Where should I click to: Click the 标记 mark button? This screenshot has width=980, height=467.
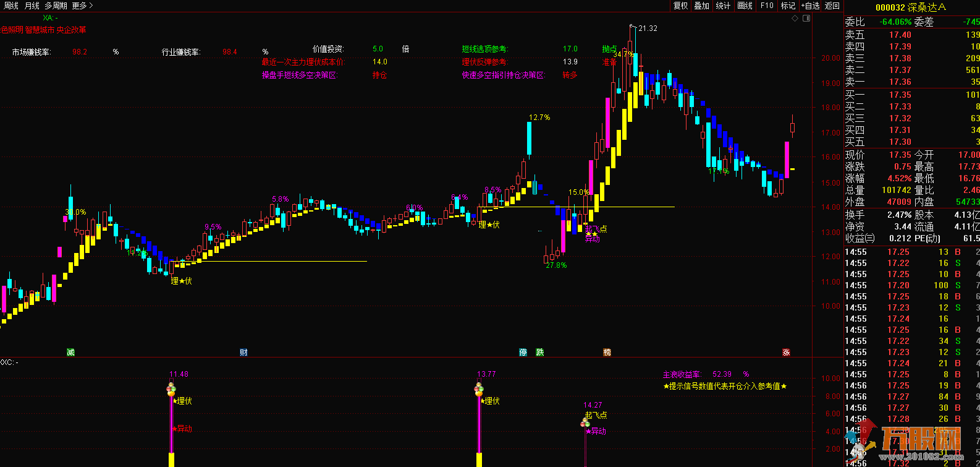click(788, 6)
